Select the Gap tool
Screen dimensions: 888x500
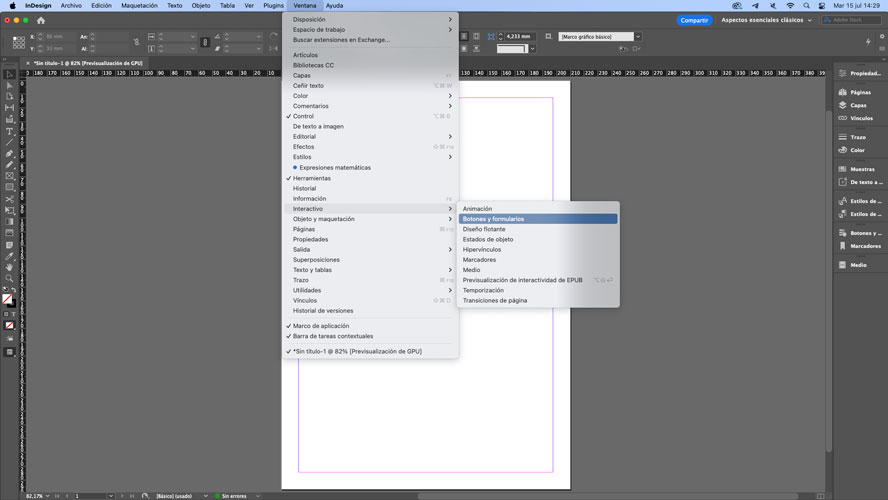click(x=9, y=108)
